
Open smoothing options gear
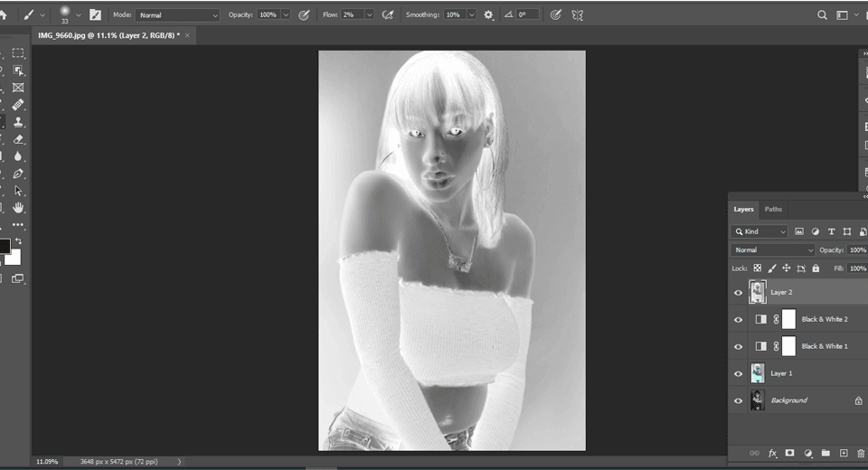488,15
